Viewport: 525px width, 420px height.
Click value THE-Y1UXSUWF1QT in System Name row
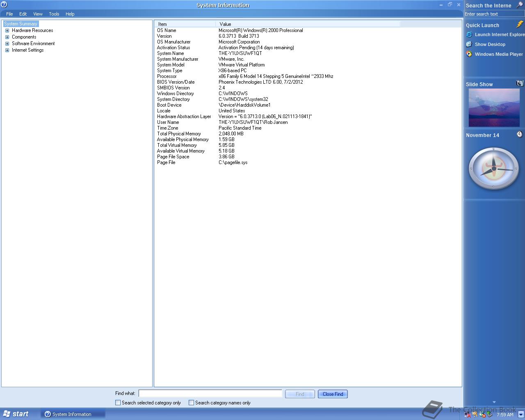click(x=240, y=53)
